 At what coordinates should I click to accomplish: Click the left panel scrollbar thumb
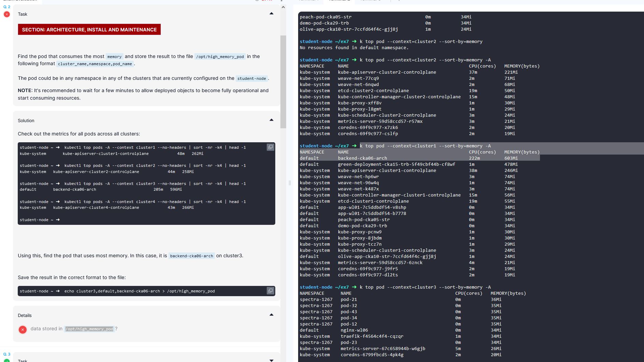click(x=283, y=82)
